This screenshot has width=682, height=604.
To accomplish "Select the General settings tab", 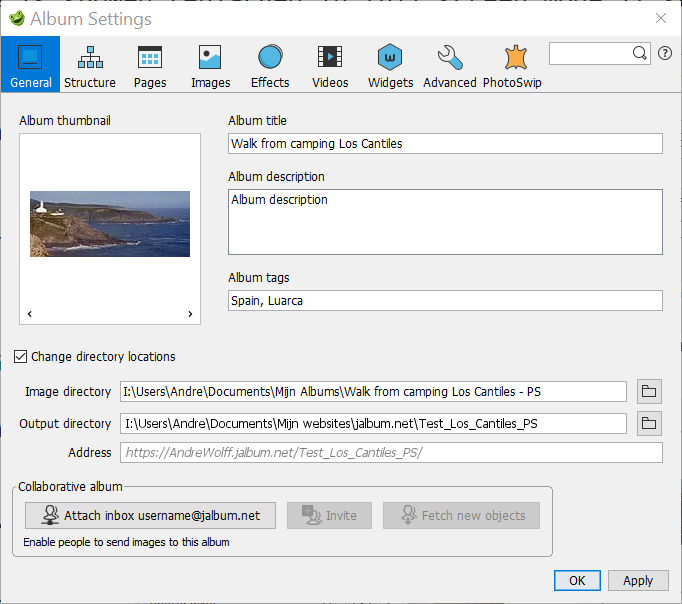I will pyautogui.click(x=30, y=66).
